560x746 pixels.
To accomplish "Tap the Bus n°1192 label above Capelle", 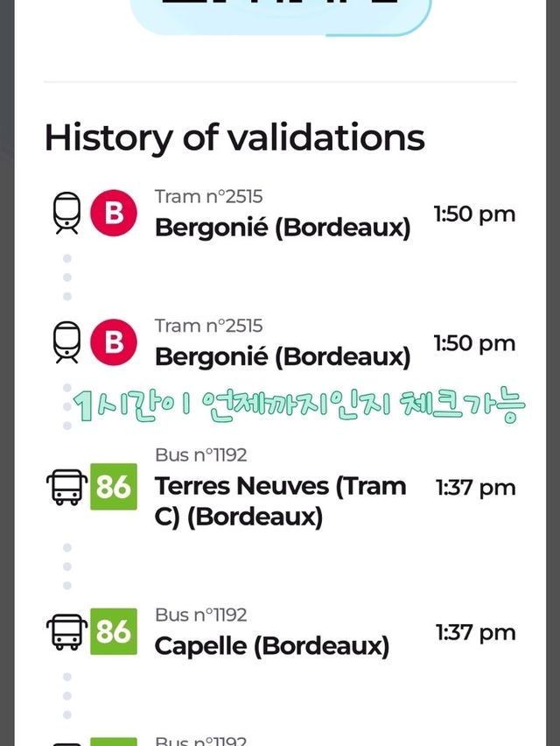I will (201, 615).
